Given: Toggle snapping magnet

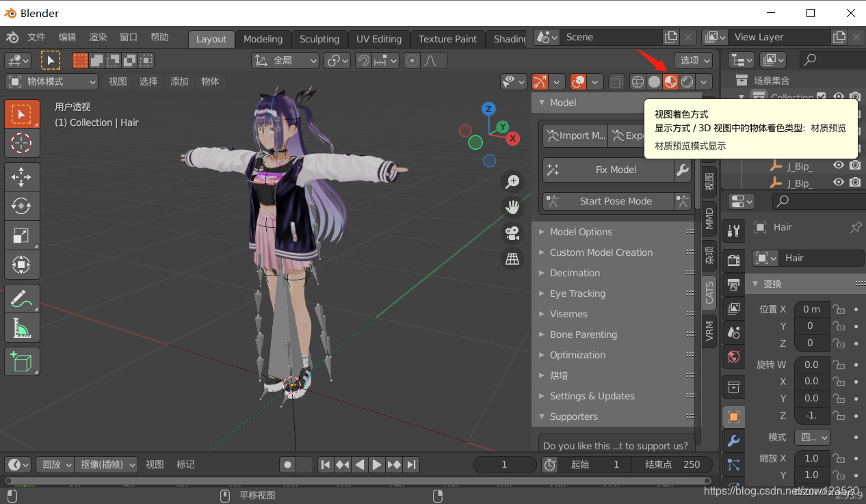Looking at the screenshot, I should (x=364, y=60).
